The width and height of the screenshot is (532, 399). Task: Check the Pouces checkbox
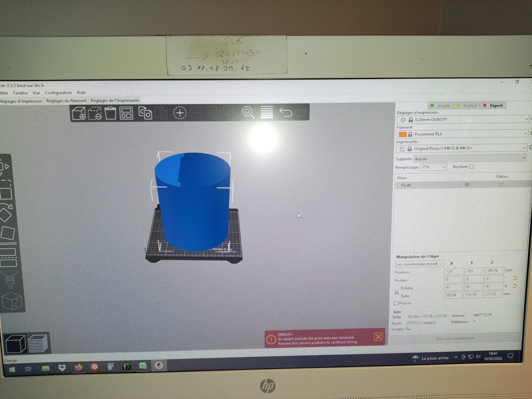pos(396,303)
